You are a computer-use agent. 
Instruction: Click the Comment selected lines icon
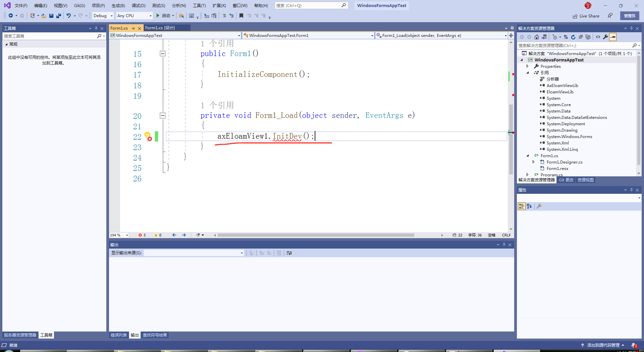tap(224, 15)
